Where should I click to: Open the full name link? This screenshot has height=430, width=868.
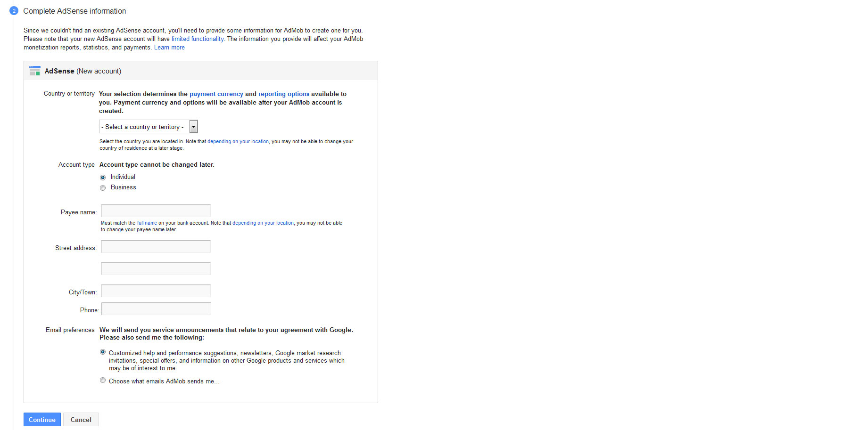(x=147, y=223)
